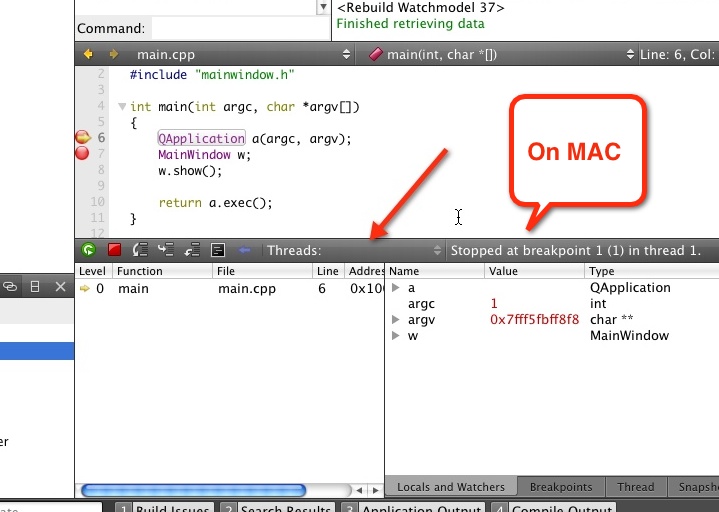Toggle operate-by-instruction mode icon

click(x=218, y=250)
